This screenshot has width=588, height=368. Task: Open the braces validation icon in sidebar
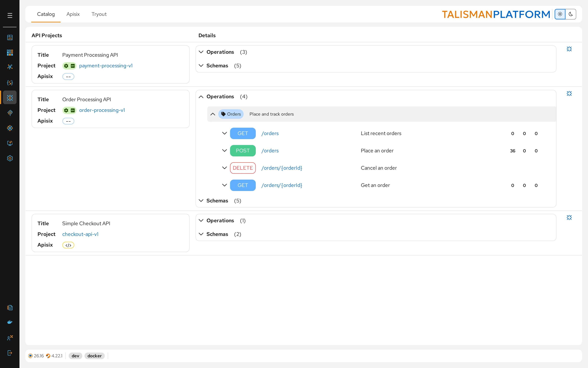[10, 83]
